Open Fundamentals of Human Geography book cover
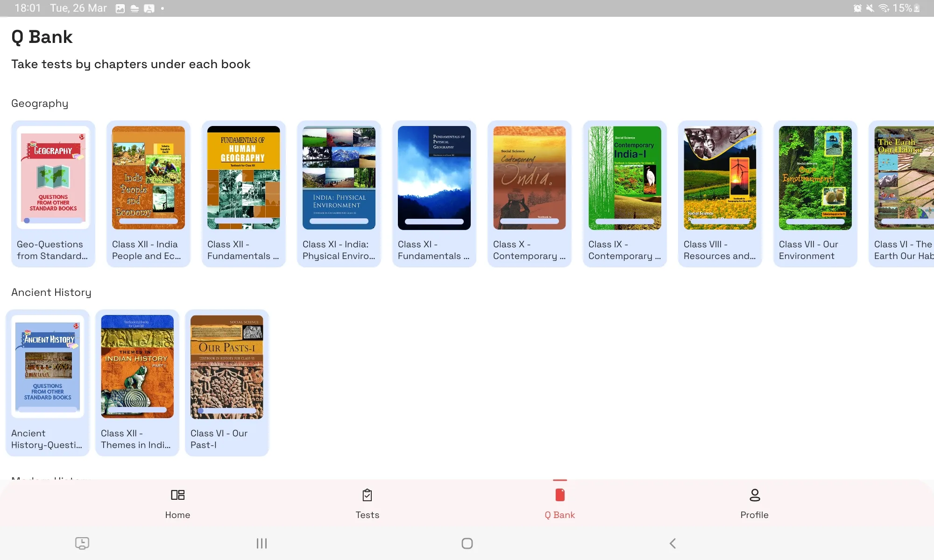This screenshot has width=934, height=560. [244, 177]
